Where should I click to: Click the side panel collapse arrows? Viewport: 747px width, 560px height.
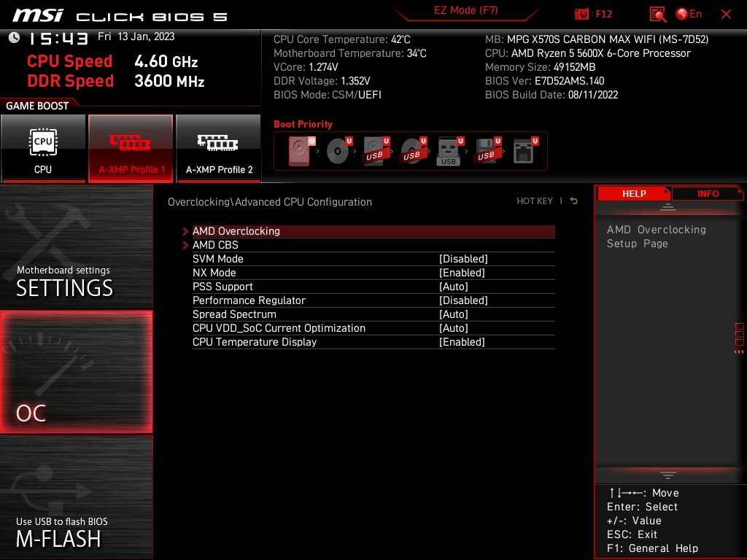(x=739, y=352)
